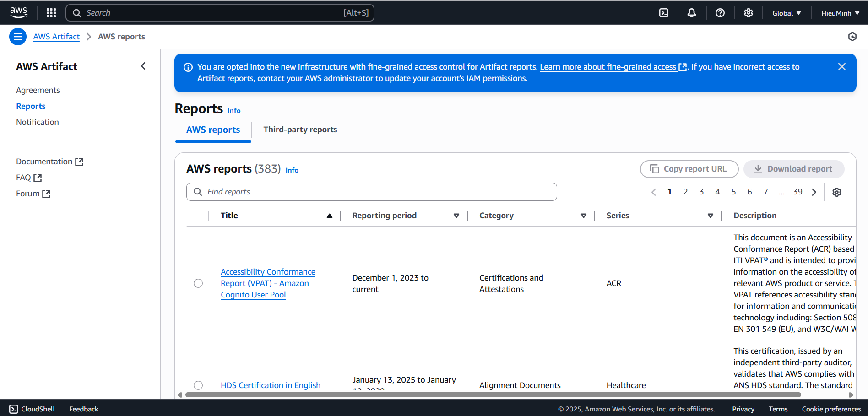
Task: Go to the previous page arrow
Action: (653, 192)
